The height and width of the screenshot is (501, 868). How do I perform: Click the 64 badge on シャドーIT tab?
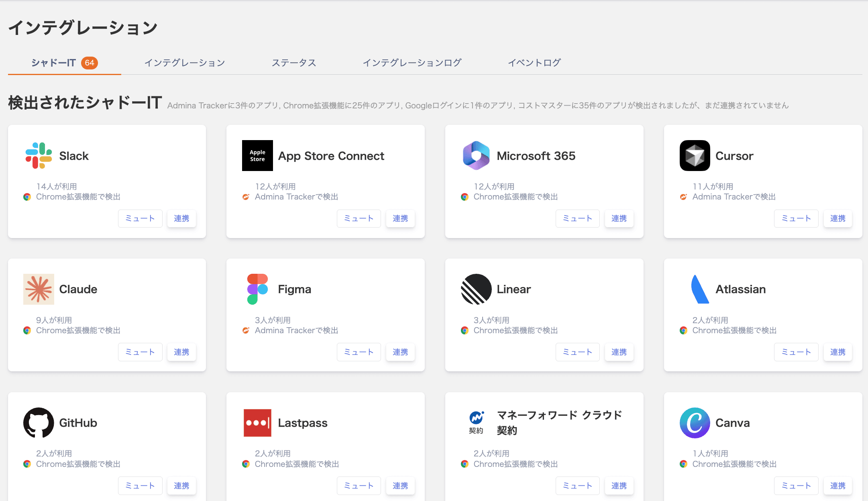[x=90, y=63]
